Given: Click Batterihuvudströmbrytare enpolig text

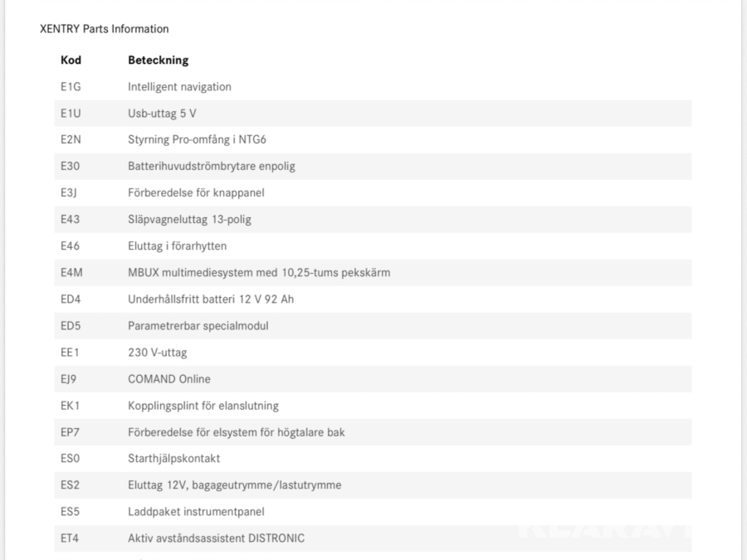Looking at the screenshot, I should pyautogui.click(x=211, y=166).
